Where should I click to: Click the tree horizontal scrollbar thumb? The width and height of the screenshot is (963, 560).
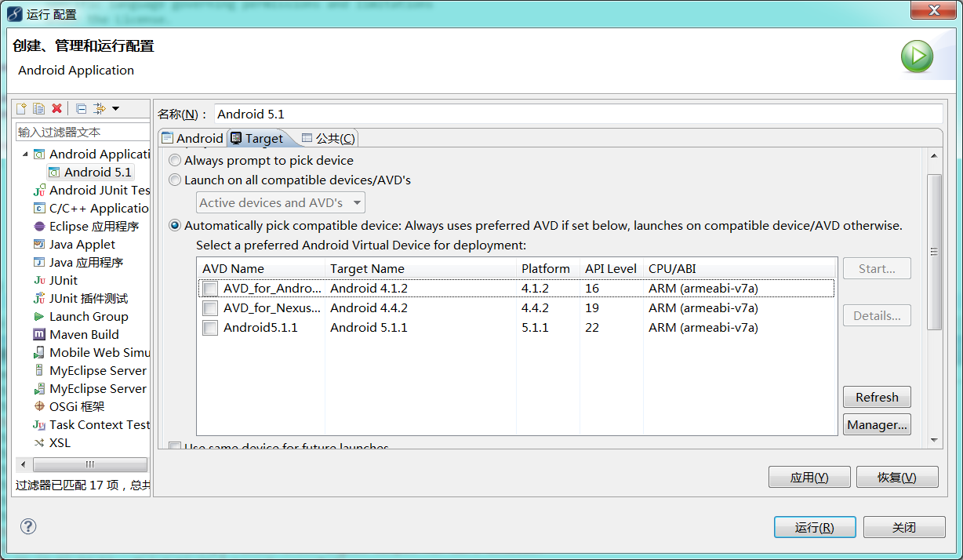point(90,464)
